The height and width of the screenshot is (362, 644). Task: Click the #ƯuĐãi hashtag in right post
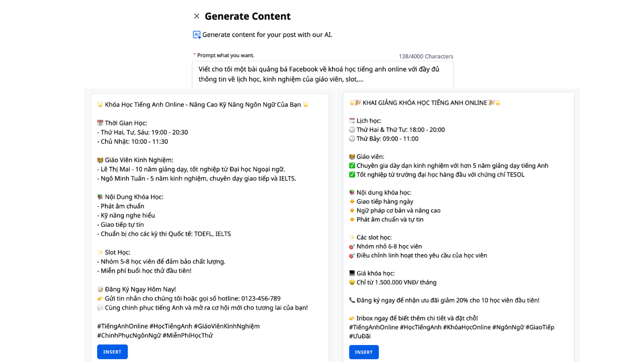click(360, 336)
